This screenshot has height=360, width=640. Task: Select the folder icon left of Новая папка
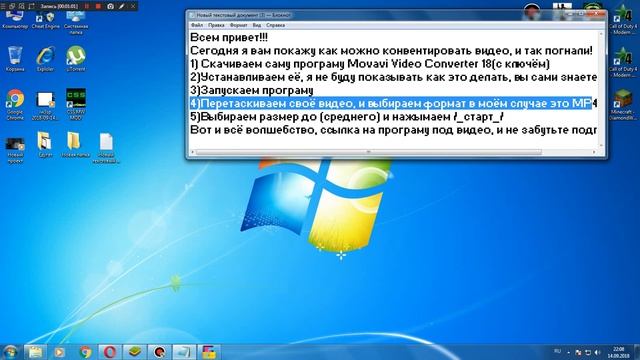(44, 144)
